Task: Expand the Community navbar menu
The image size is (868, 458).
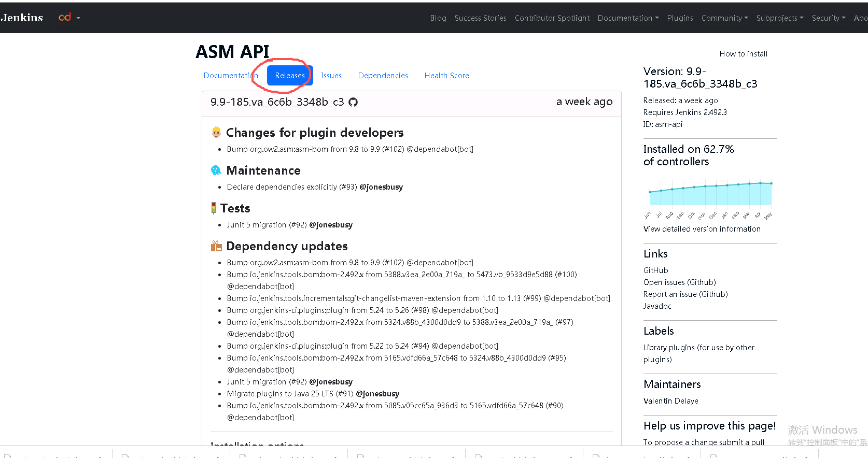Action: click(724, 18)
